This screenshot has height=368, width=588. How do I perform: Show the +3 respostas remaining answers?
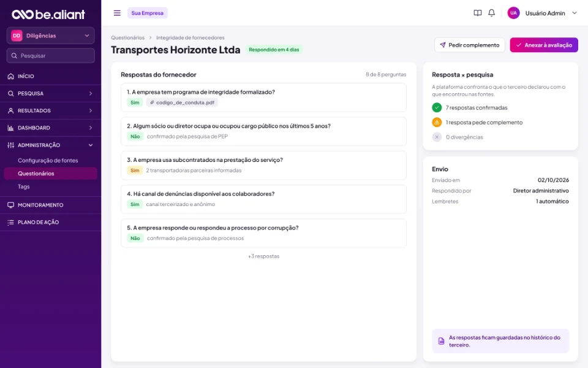point(263,256)
